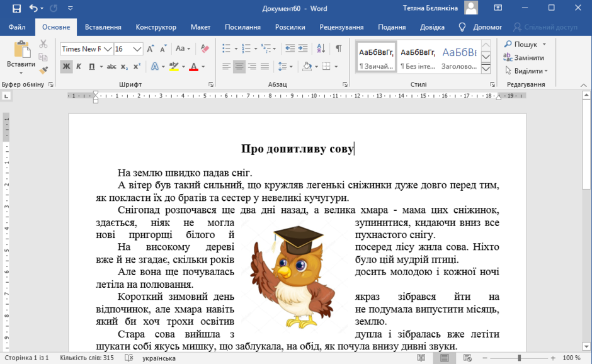Toggle underline formatting (П)
592x364 pixels.
[91, 67]
